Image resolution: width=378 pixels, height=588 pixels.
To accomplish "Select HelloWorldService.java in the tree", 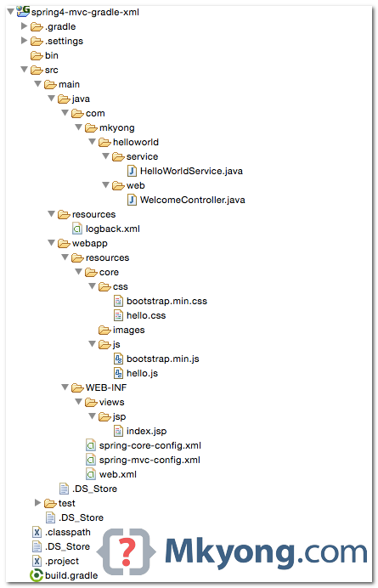I will coord(191,171).
